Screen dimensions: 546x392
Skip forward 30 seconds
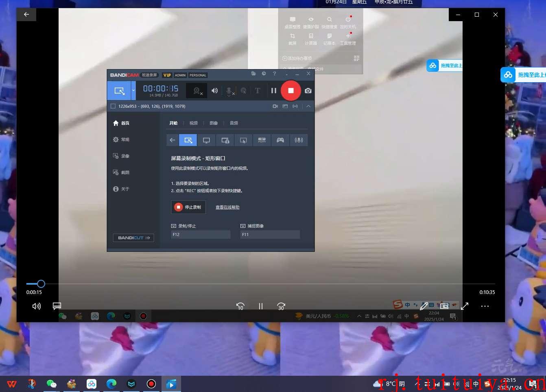coord(281,306)
